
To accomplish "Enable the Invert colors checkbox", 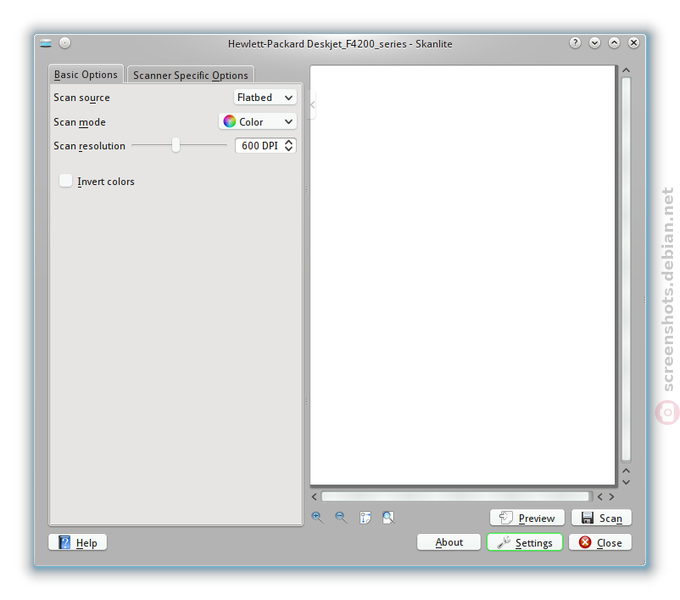I will pos(65,181).
